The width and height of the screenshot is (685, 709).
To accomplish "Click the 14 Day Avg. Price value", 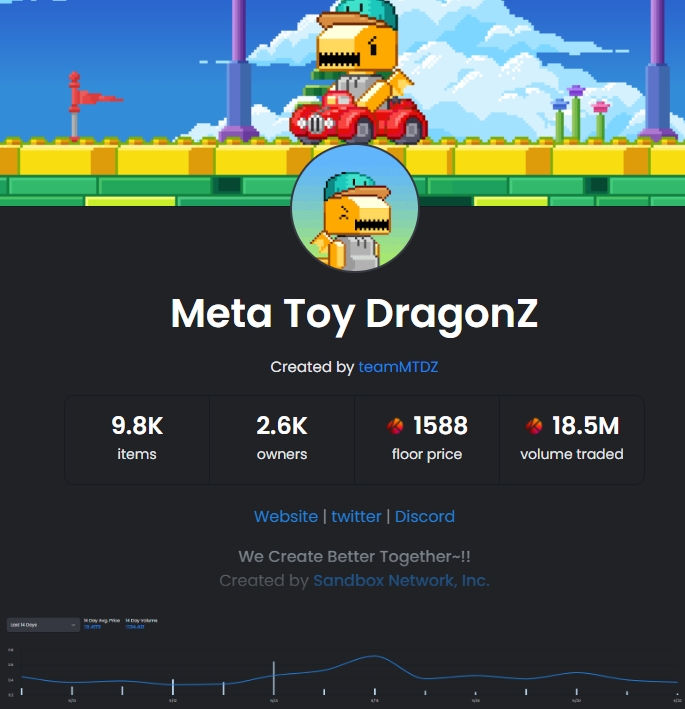I will (93, 627).
